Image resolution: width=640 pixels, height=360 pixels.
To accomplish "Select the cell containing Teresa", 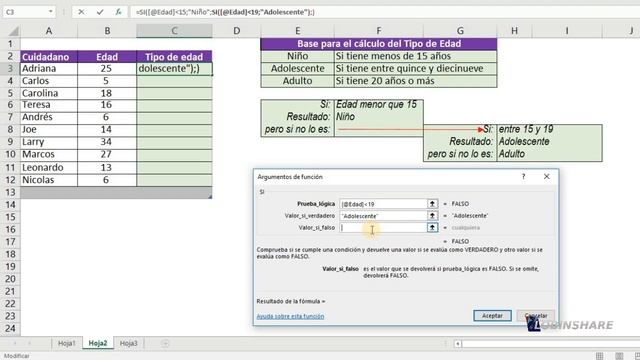I will [x=49, y=105].
